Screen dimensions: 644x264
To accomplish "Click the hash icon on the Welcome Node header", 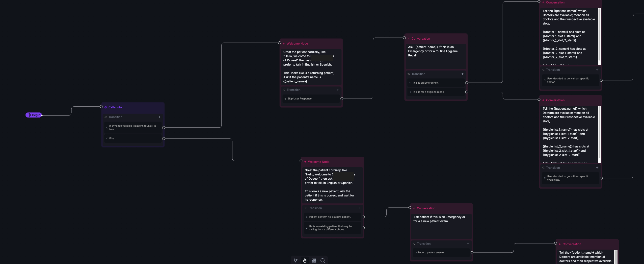I will [284, 43].
